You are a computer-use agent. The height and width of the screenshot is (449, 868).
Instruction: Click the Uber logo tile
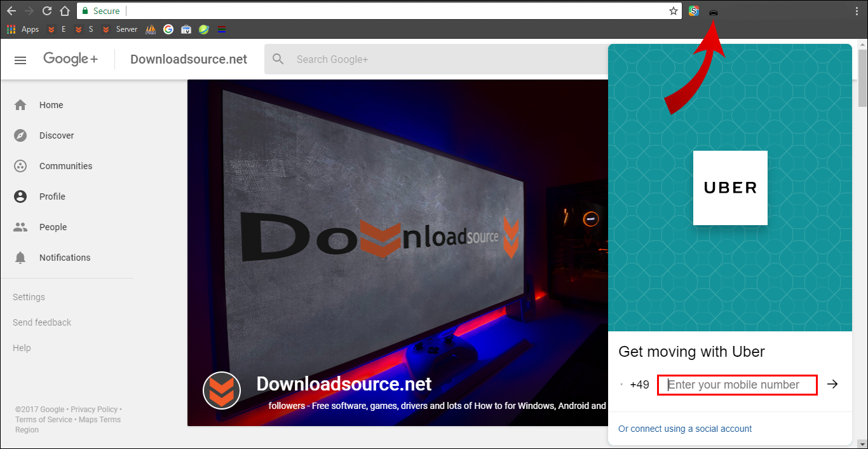coord(730,188)
